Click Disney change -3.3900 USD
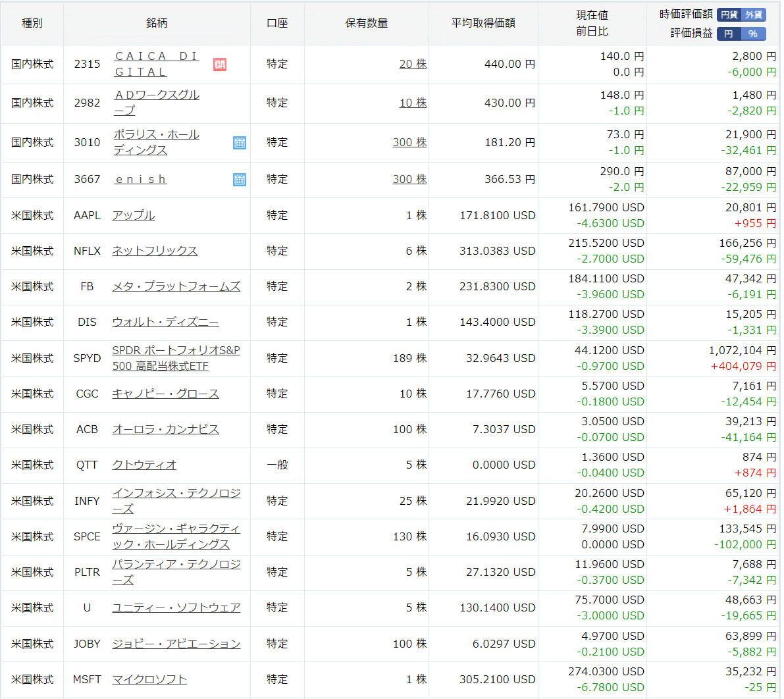Screen dimensions: 784x699 tap(610, 330)
